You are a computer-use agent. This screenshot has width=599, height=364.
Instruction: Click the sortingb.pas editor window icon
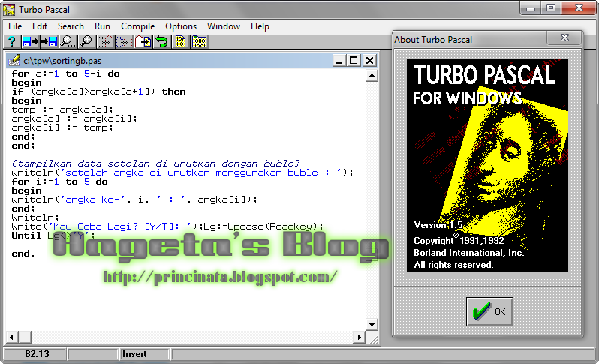click(14, 60)
